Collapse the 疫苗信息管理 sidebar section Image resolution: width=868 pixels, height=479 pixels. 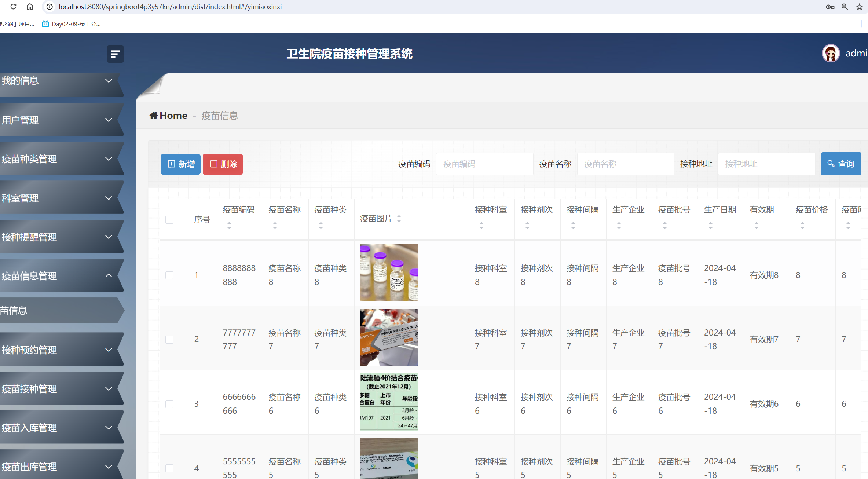55,276
